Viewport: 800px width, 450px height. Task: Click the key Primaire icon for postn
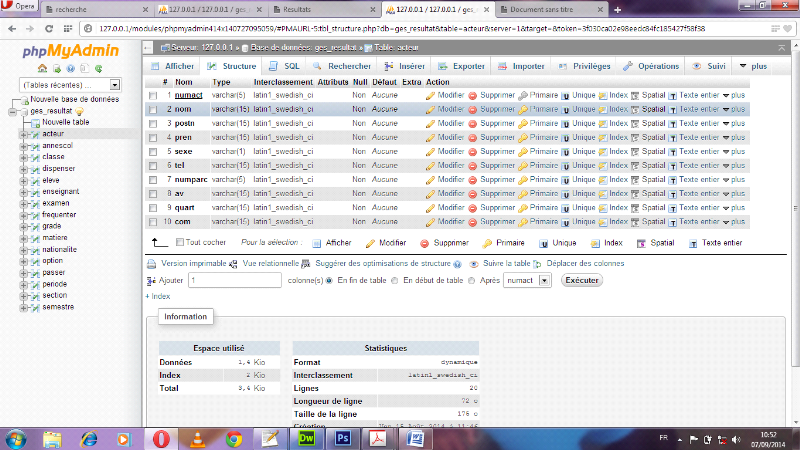pyautogui.click(x=523, y=123)
